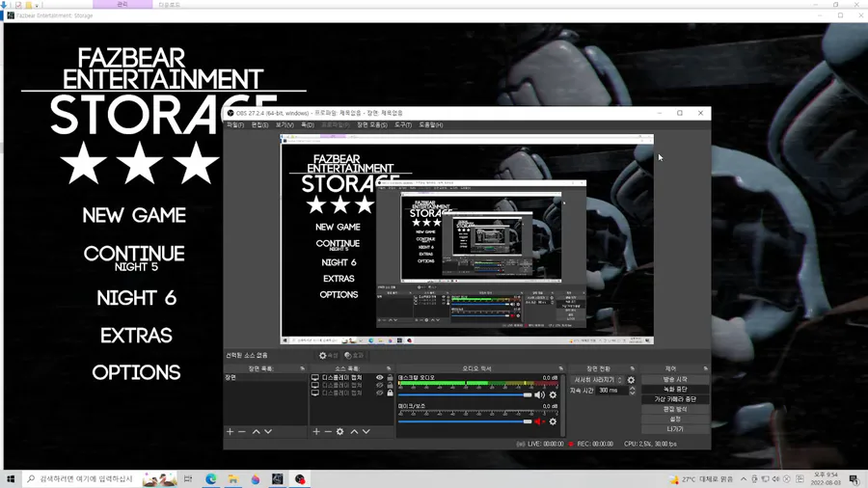The height and width of the screenshot is (488, 868).
Task: Open source properties (속성) button with gear
Action: (x=328, y=356)
